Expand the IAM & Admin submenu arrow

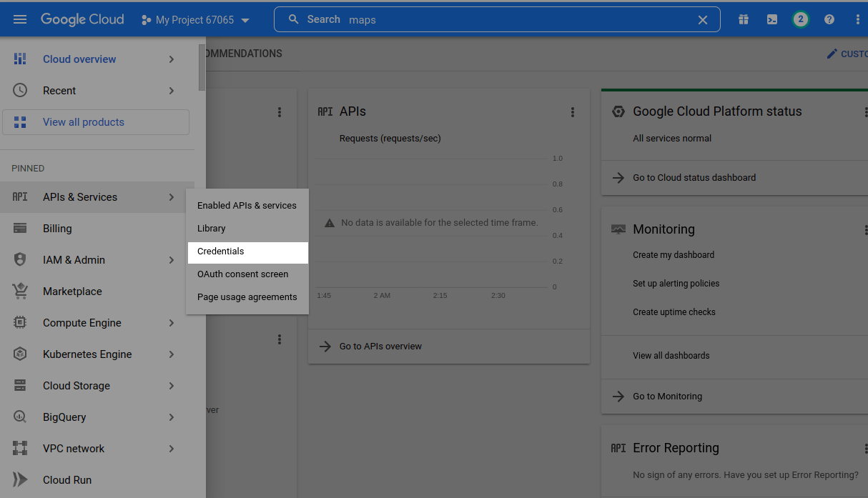[x=172, y=260]
